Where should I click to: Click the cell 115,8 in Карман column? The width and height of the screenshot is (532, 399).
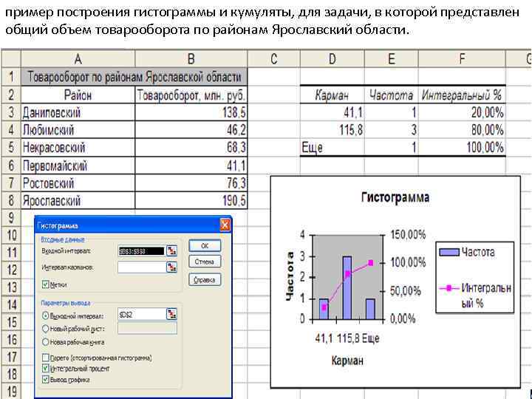point(332,130)
